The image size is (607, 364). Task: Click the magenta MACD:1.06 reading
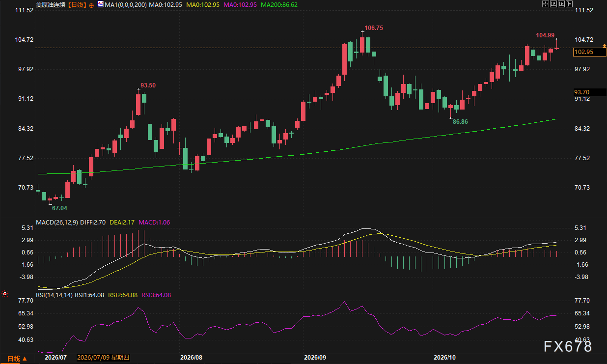click(155, 223)
